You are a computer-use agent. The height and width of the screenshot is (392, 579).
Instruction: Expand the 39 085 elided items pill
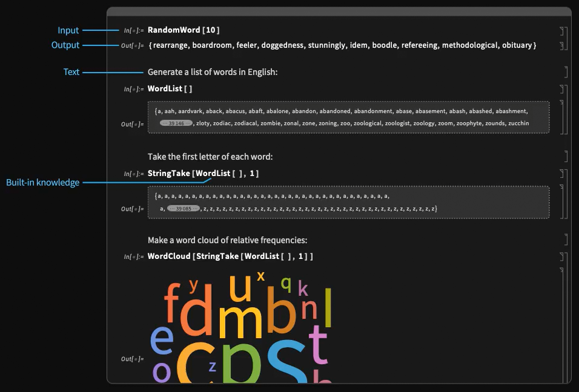tap(183, 209)
